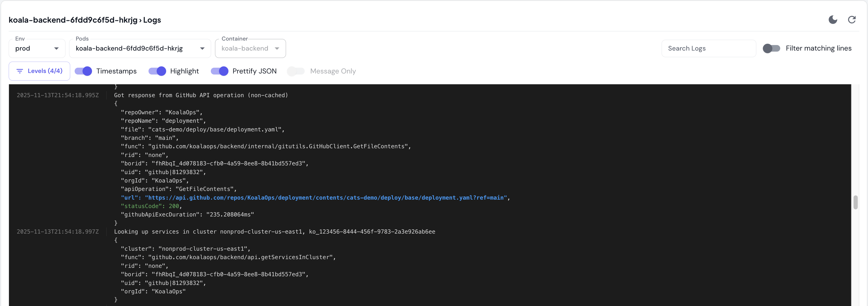868x306 pixels.
Task: Enable Message Only mode
Action: 296,71
